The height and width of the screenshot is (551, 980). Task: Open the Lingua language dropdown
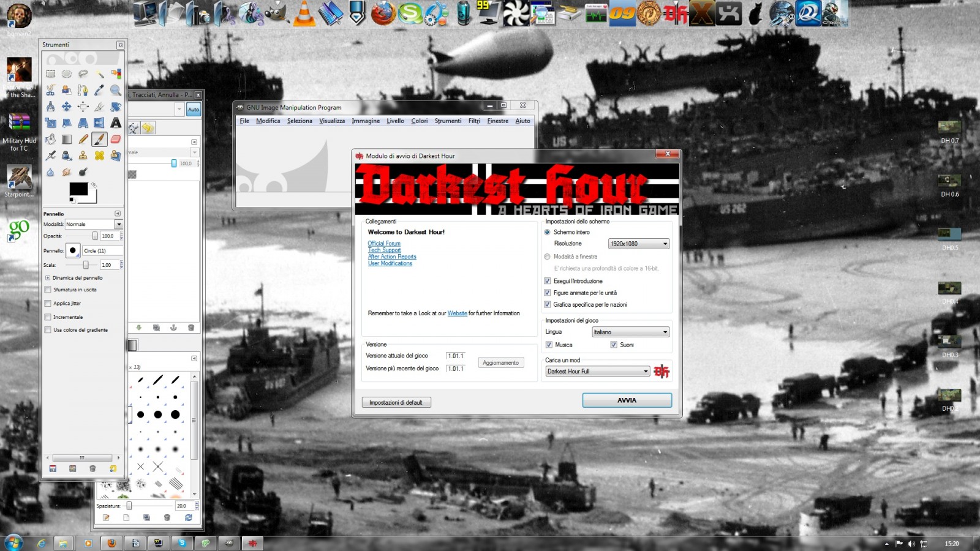pos(630,332)
